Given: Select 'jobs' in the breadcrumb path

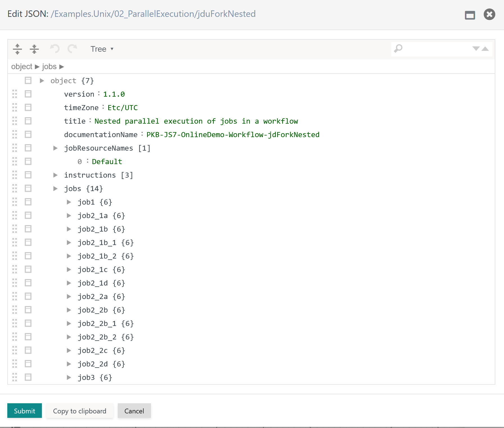Looking at the screenshot, I should (49, 67).
